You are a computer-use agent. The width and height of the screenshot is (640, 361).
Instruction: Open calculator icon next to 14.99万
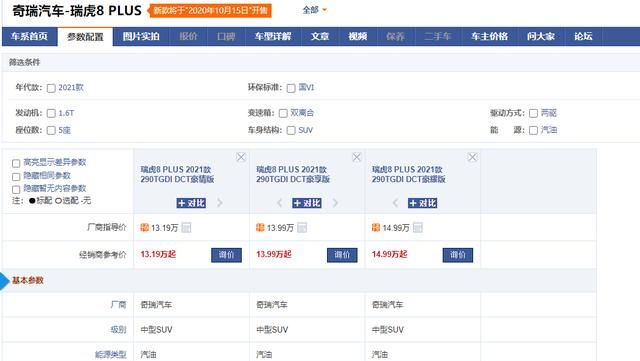click(418, 227)
